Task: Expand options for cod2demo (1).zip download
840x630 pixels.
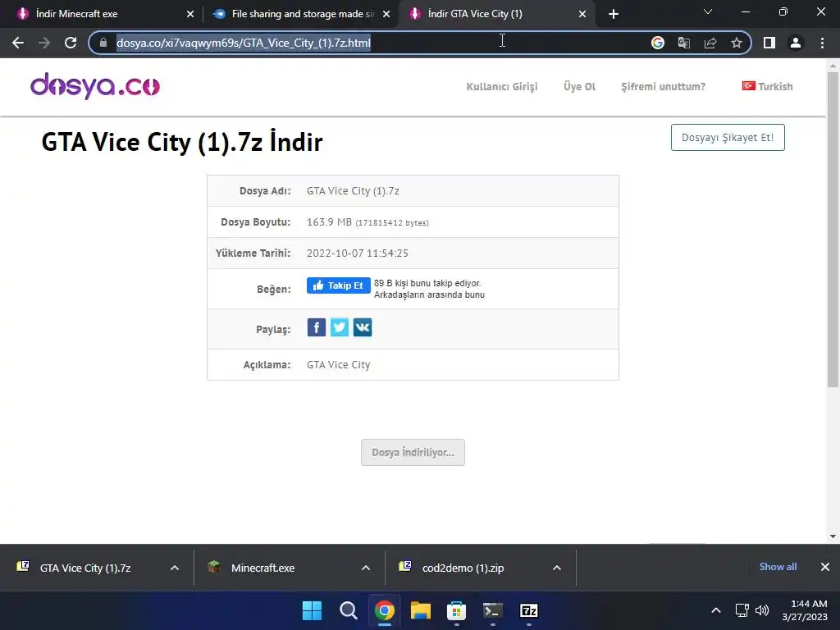Action: 557,568
